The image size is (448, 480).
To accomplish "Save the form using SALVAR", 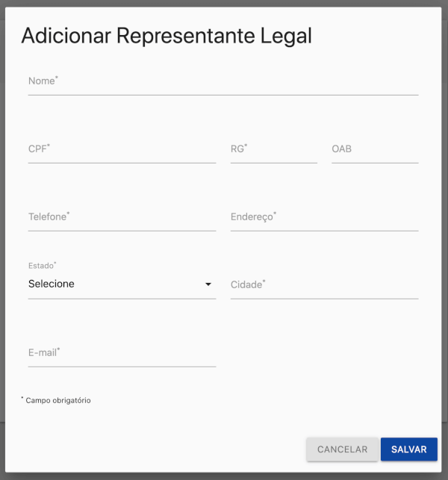I will (x=409, y=449).
